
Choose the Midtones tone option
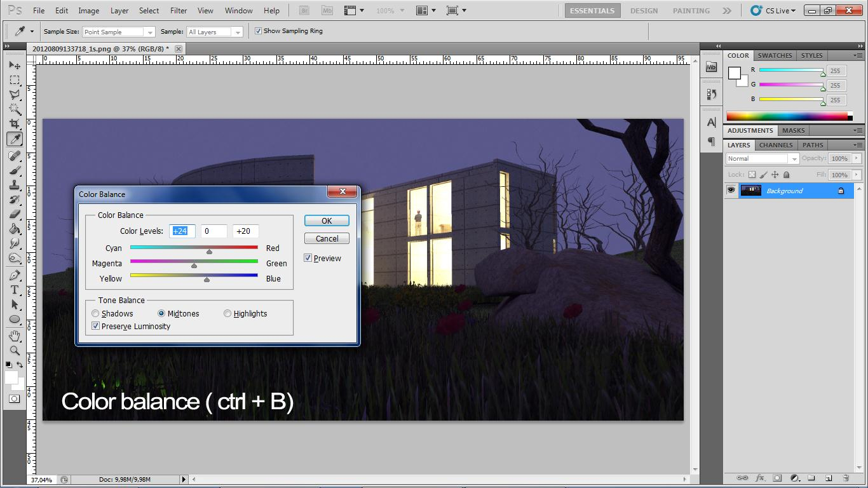tap(161, 313)
